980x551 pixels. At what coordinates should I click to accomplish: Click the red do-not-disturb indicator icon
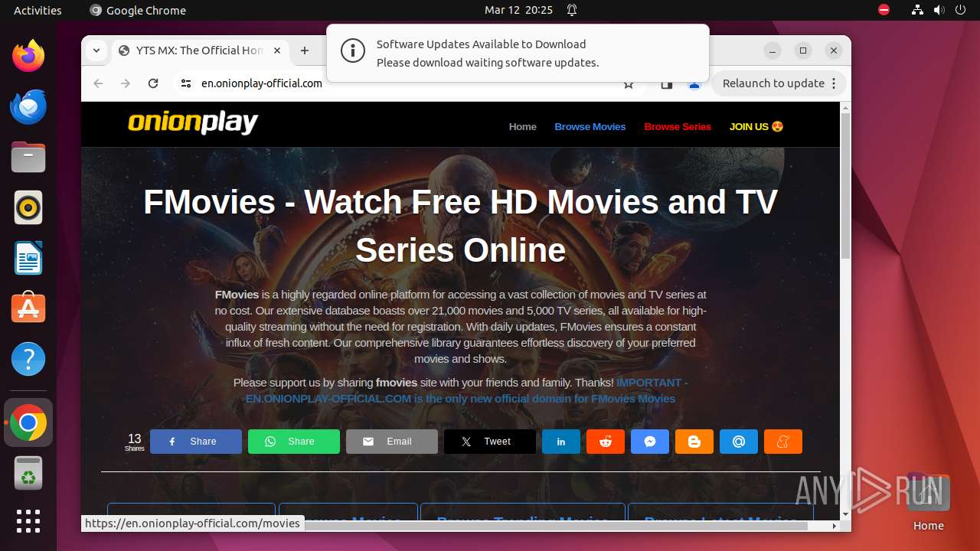click(884, 10)
